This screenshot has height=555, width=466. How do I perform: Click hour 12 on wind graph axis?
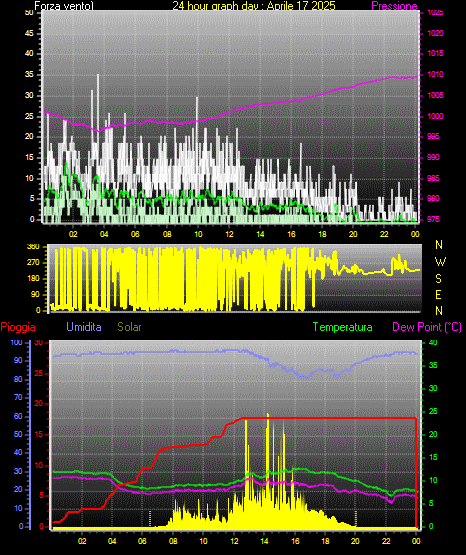coord(229,234)
